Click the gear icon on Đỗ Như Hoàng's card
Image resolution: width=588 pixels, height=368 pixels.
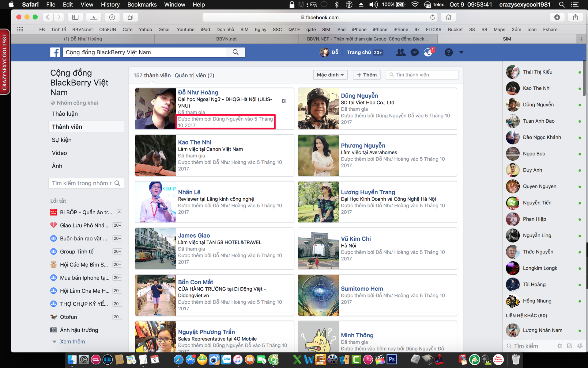click(x=284, y=101)
